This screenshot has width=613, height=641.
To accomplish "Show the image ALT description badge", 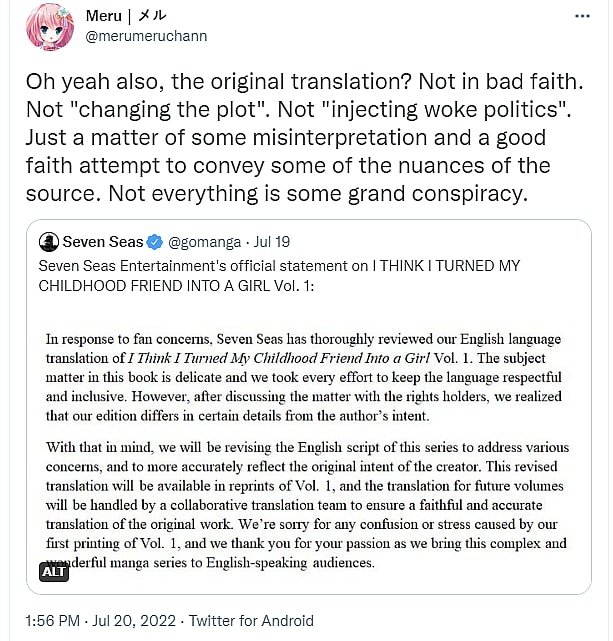I will tap(54, 572).
